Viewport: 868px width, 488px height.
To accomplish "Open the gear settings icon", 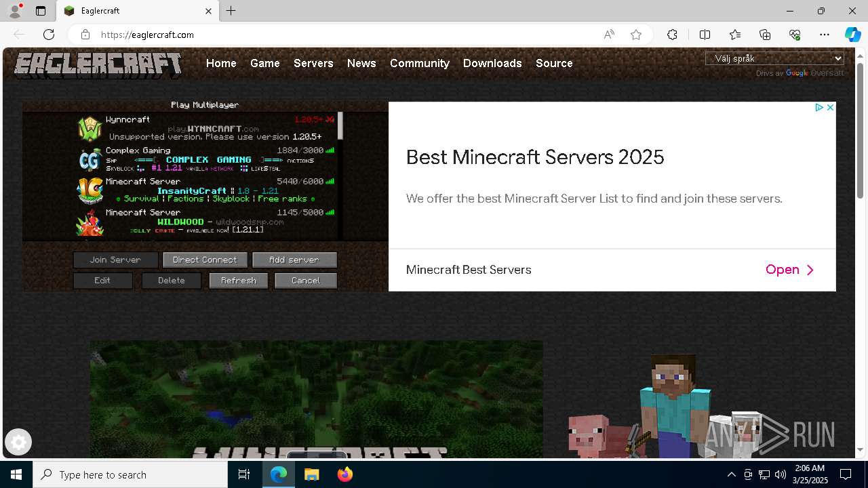I will click(18, 443).
